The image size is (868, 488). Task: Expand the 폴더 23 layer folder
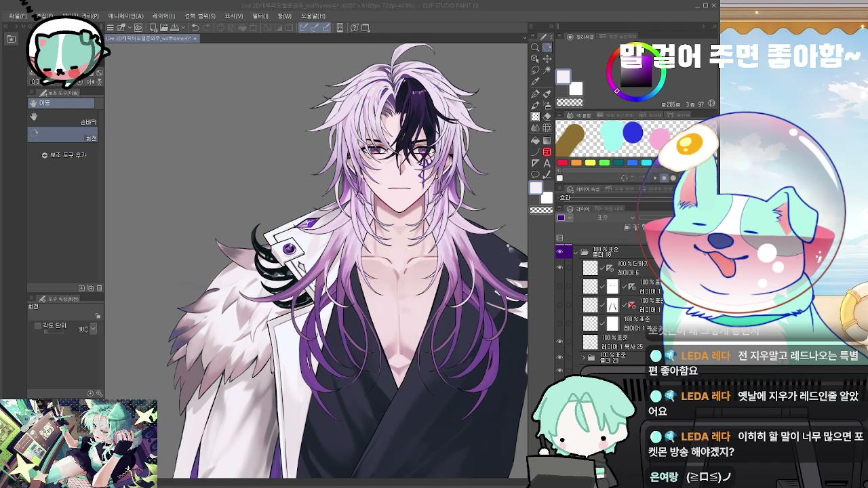pyautogui.click(x=584, y=357)
